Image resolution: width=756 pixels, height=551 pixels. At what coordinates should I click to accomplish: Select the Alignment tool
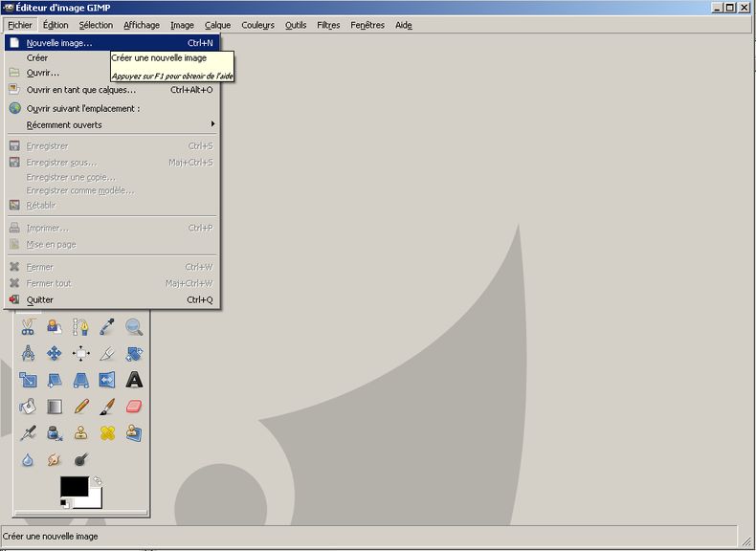click(81, 353)
